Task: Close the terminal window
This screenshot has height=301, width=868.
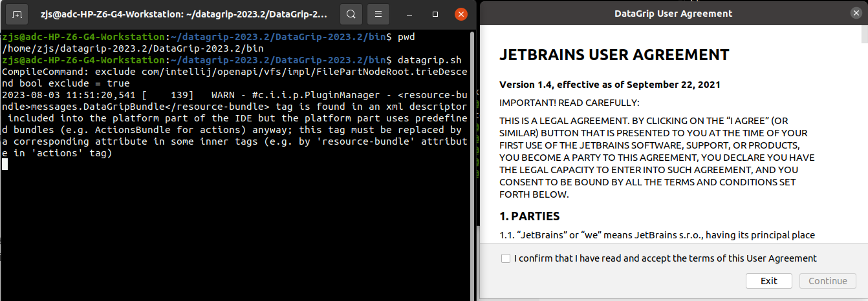Action: pos(461,14)
